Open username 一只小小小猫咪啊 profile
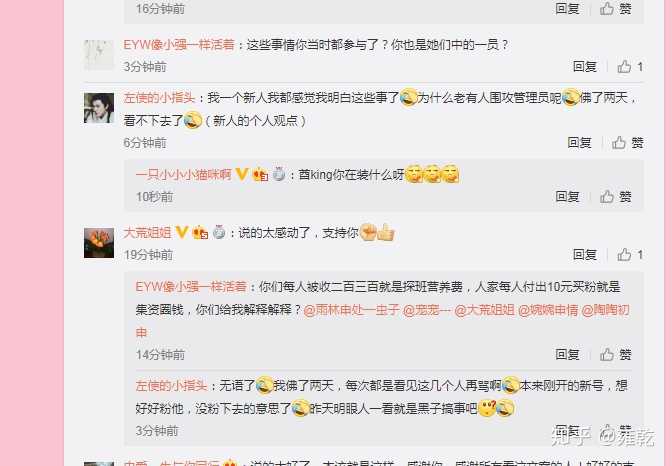This screenshot has width=672, height=466. (x=183, y=174)
